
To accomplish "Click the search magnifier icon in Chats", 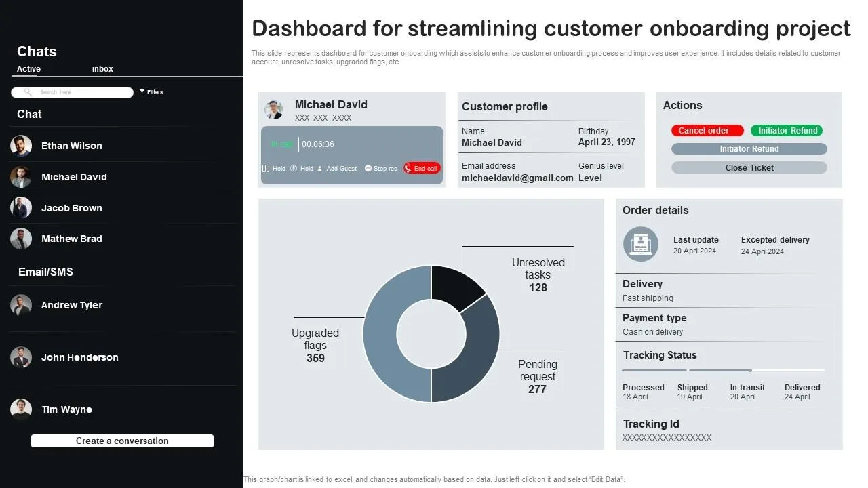I will [x=28, y=92].
